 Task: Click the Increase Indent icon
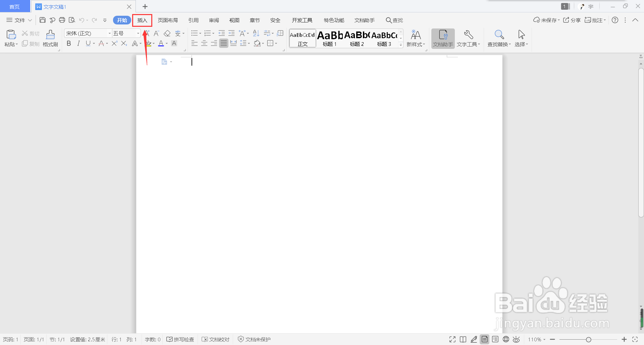pyautogui.click(x=231, y=33)
